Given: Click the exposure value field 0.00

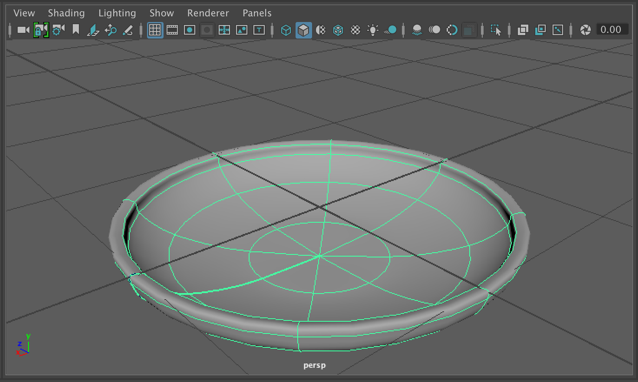Looking at the screenshot, I should pyautogui.click(x=612, y=30).
